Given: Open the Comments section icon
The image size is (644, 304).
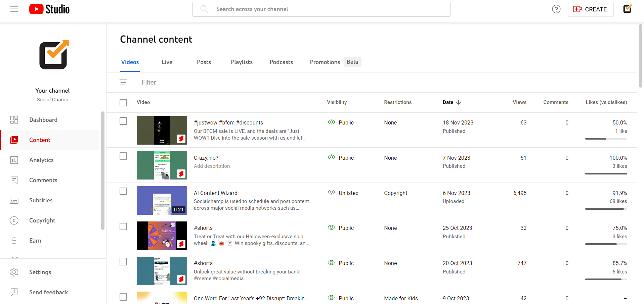Looking at the screenshot, I should point(14,180).
